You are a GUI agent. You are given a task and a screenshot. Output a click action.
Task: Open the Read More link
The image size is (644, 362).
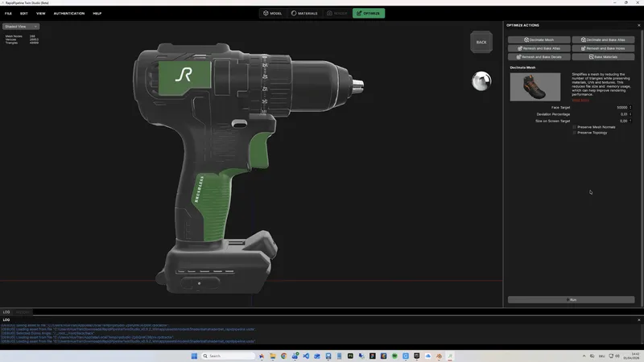pyautogui.click(x=580, y=100)
